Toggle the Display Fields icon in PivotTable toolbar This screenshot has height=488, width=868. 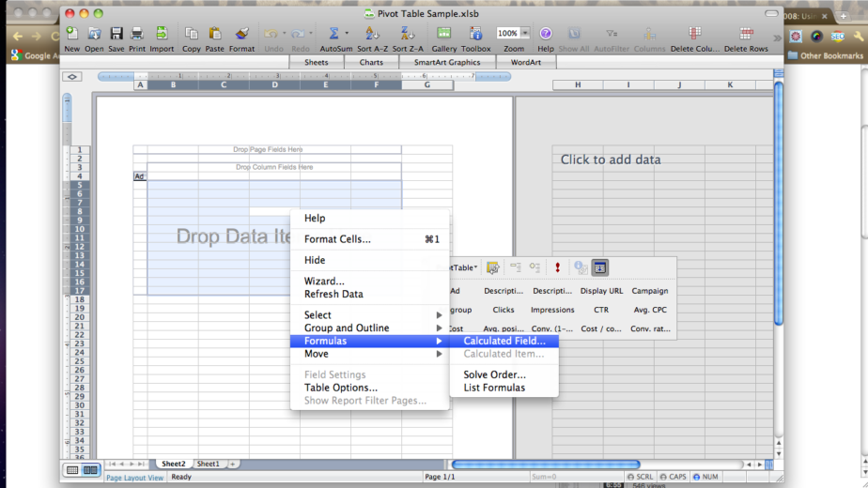click(600, 267)
